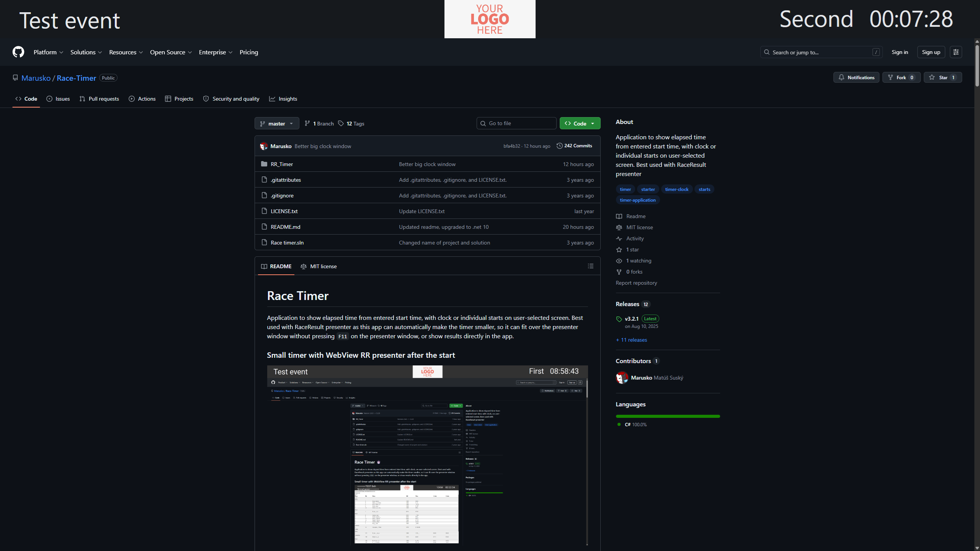Click the 1 watching eye indicator
Viewport: 980px width, 551px height.
619,261
